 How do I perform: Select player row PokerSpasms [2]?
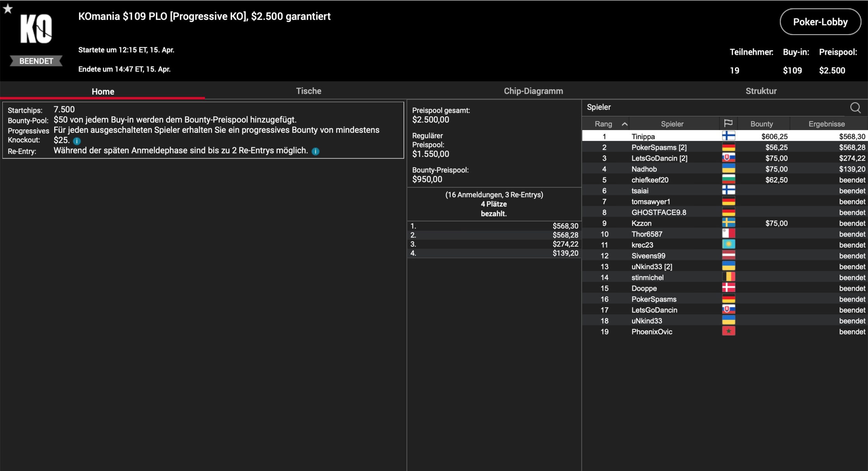coord(659,147)
